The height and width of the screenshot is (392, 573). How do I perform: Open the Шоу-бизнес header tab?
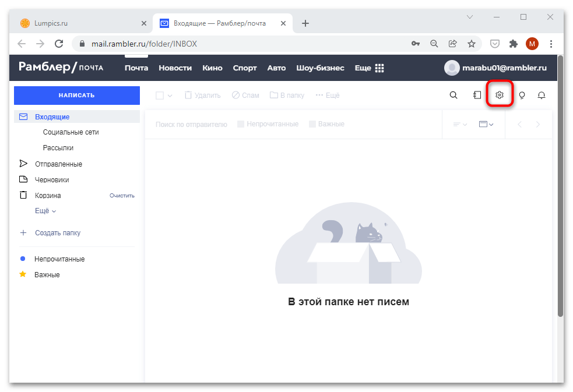coord(320,68)
